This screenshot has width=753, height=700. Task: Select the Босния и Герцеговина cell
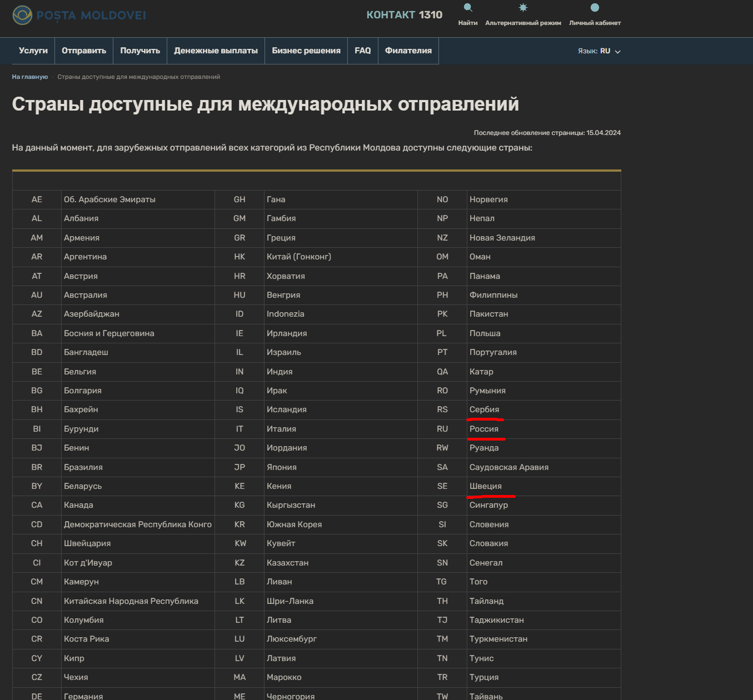(138, 333)
